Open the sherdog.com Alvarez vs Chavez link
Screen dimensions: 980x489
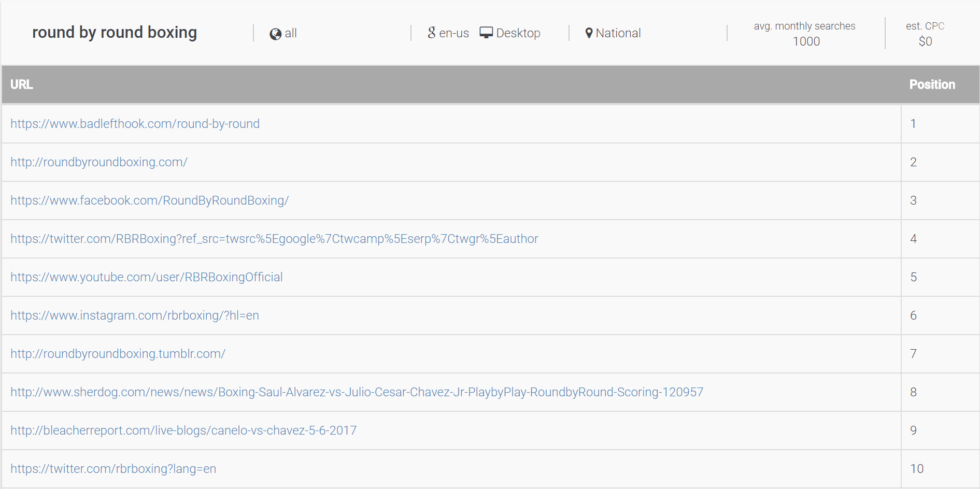pyautogui.click(x=357, y=392)
